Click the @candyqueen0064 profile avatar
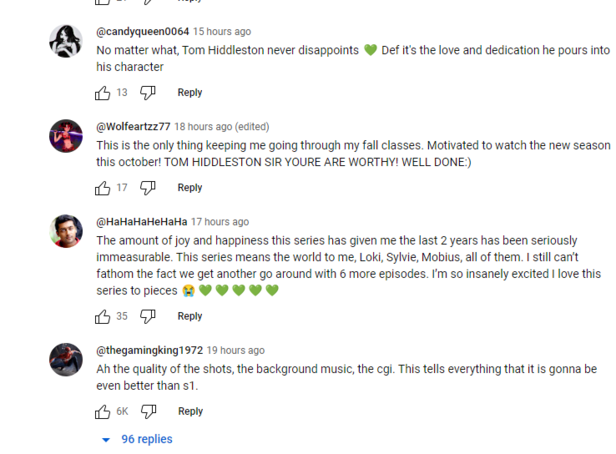Image resolution: width=616 pixels, height=454 pixels. (66, 40)
